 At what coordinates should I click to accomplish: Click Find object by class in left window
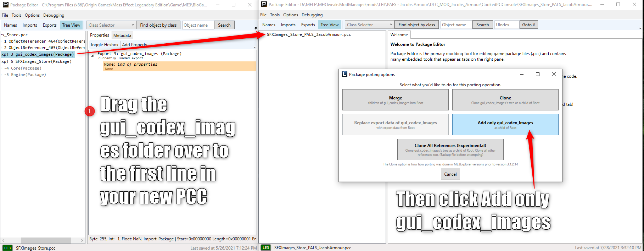click(x=158, y=25)
